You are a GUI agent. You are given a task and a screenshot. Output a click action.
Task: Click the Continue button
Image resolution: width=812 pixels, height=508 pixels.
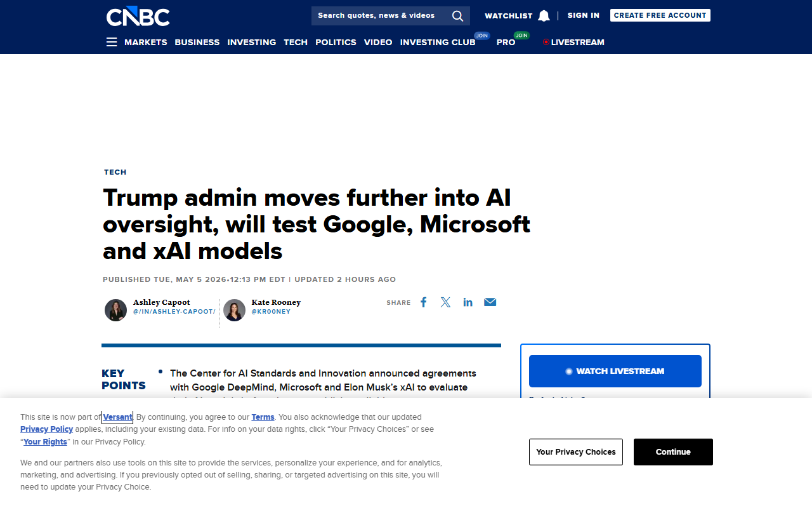[x=673, y=452]
